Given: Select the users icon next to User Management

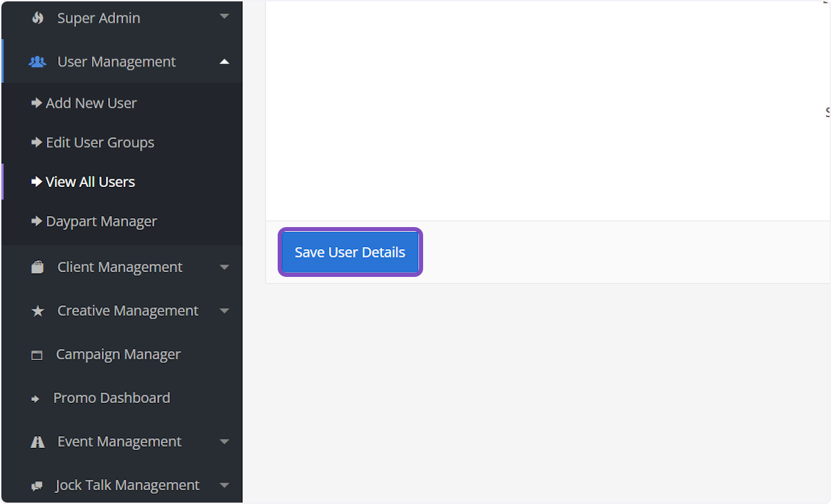Looking at the screenshot, I should coord(37,61).
